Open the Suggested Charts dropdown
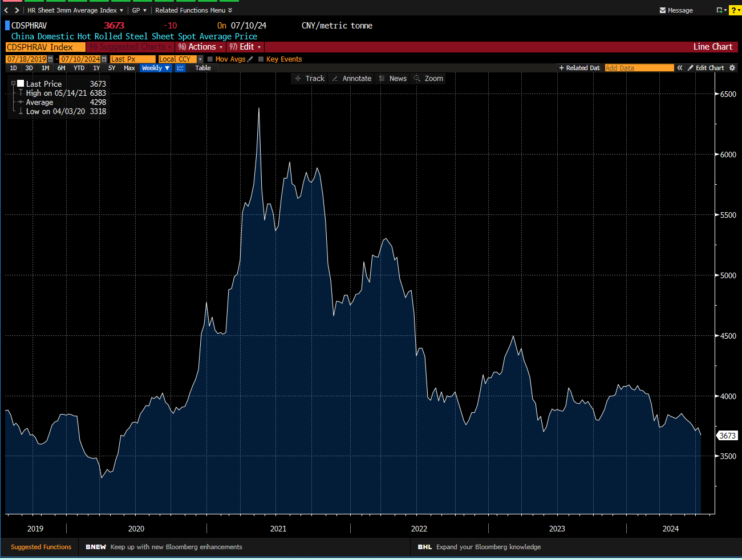 click(131, 47)
